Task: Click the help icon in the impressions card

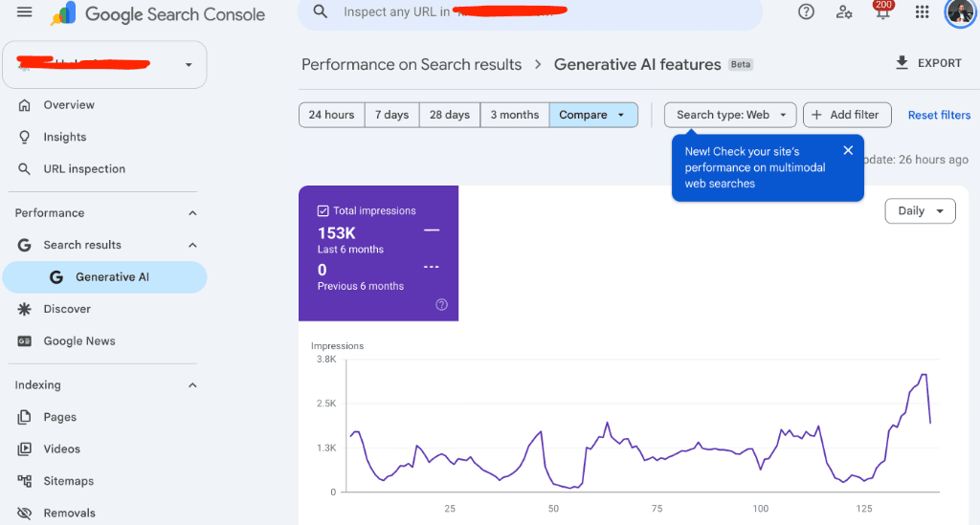Action: tap(441, 305)
